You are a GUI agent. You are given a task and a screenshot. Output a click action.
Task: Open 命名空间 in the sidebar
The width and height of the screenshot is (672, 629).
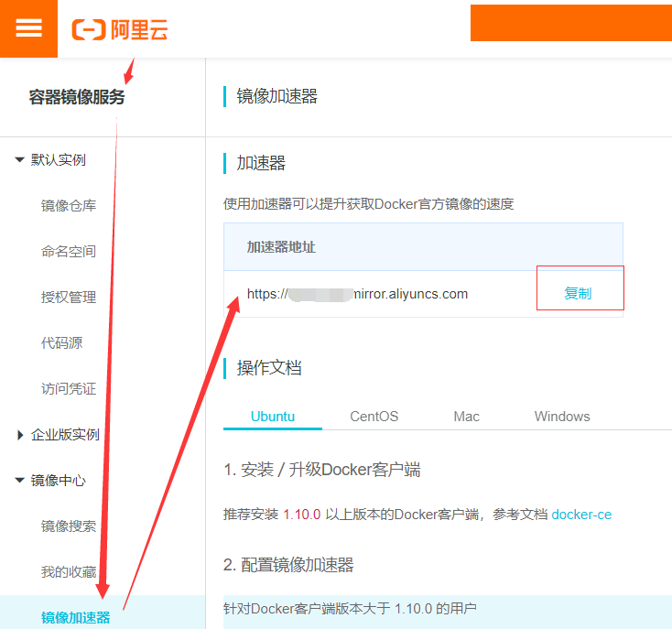click(x=69, y=252)
